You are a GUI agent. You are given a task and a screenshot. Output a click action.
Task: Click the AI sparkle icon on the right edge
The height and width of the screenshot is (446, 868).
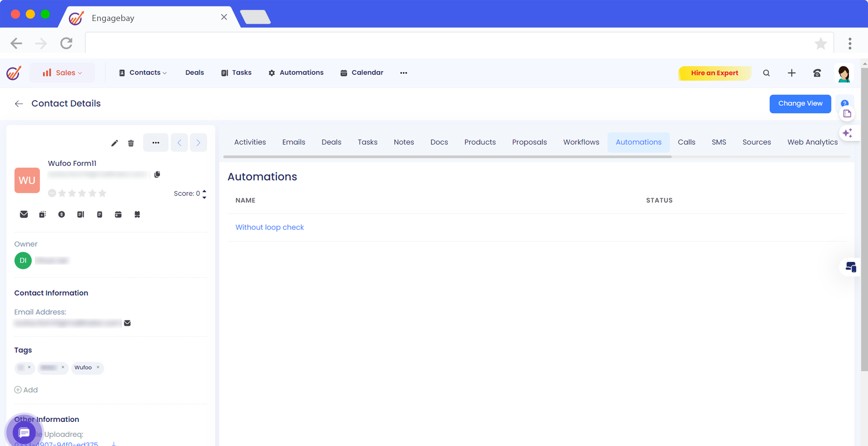click(x=847, y=133)
